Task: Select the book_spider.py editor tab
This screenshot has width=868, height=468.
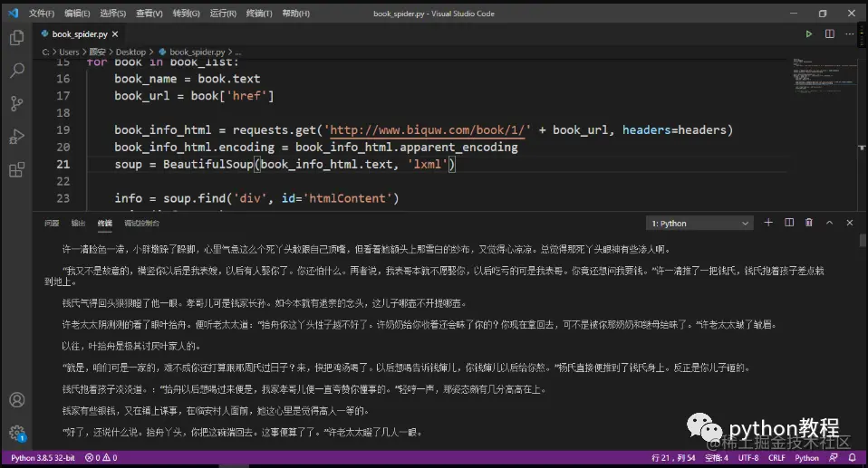Action: point(79,34)
